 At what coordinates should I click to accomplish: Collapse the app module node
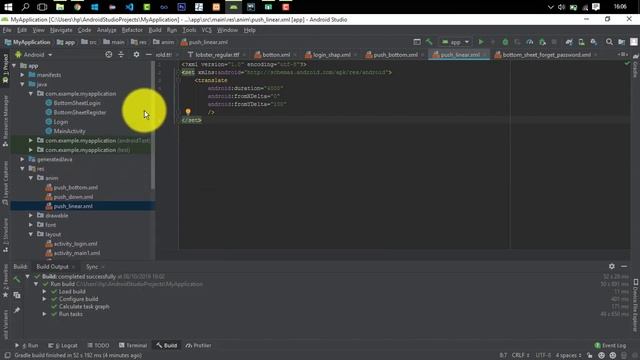(14, 65)
